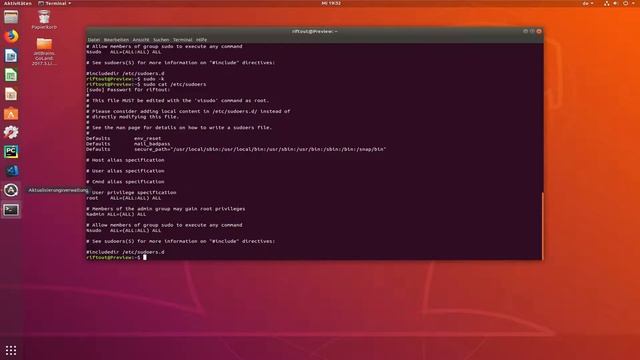Image resolution: width=640 pixels, height=360 pixels.
Task: Open LibreOffice Calc from the dock
Action: tap(11, 75)
